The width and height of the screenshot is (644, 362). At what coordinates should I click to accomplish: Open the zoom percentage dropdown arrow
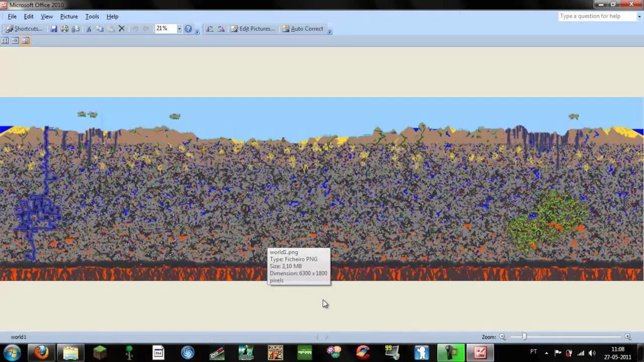pyautogui.click(x=179, y=29)
